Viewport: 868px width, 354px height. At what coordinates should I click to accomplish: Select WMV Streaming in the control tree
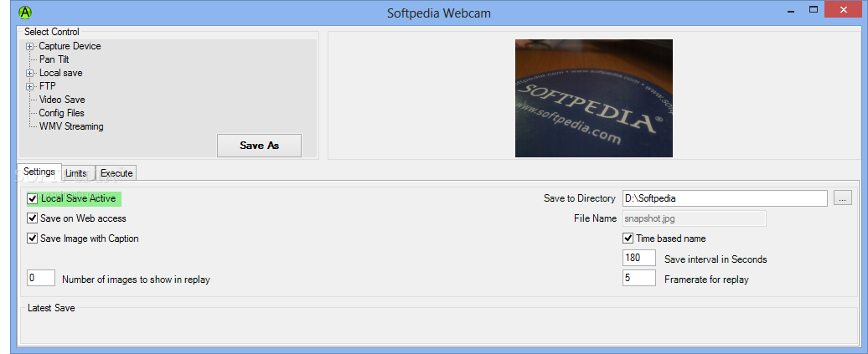[x=71, y=126]
